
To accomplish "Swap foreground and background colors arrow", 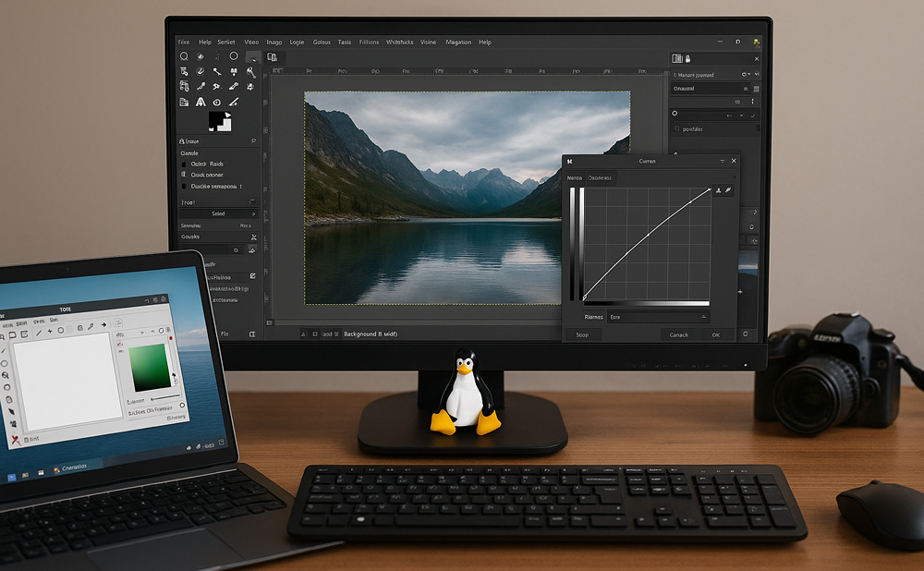I will pos(228,115).
